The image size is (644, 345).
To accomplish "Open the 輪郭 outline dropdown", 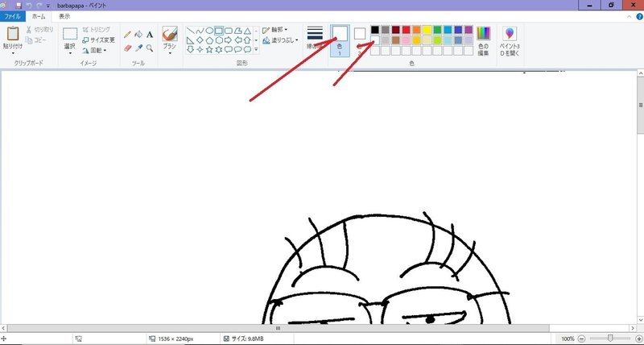I will 275,30.
